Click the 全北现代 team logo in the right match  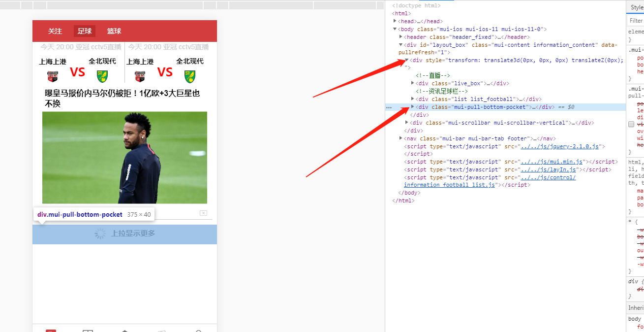[x=190, y=76]
